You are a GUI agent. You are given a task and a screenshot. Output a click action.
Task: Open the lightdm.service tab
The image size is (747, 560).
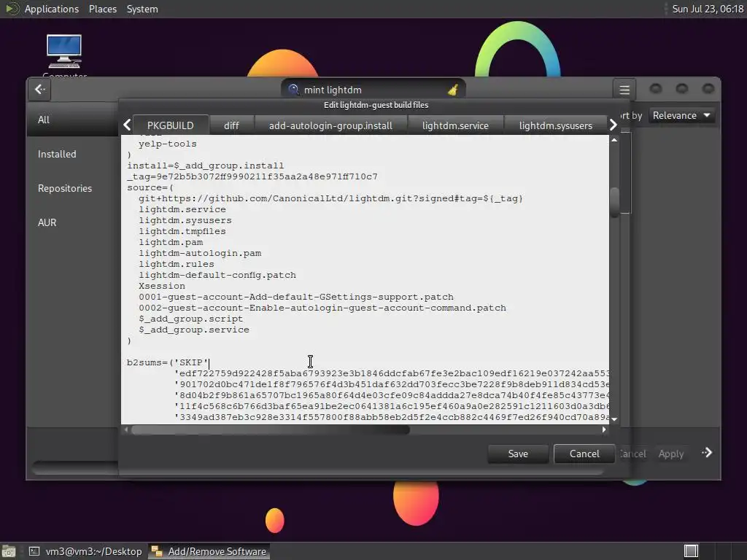pyautogui.click(x=455, y=125)
